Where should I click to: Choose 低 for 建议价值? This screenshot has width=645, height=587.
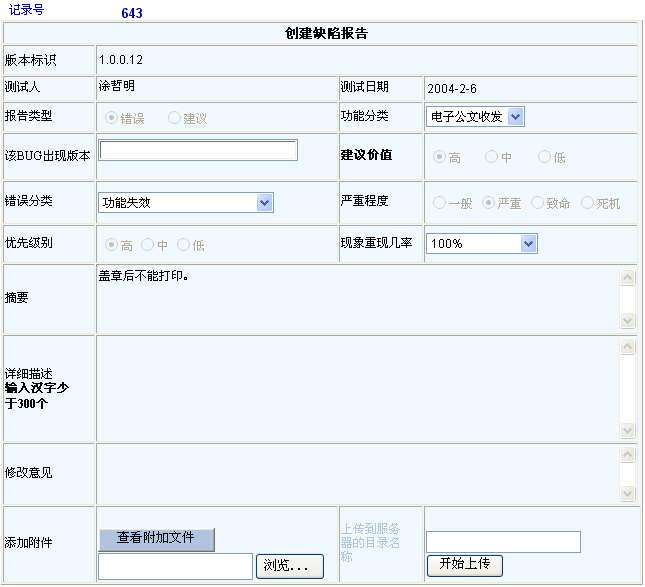click(544, 157)
